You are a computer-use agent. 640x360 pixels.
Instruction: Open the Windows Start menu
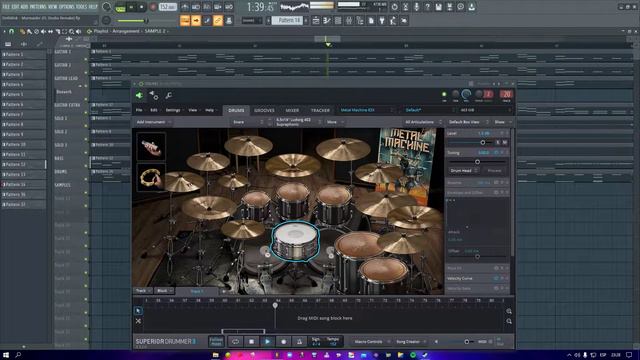(x=6, y=355)
